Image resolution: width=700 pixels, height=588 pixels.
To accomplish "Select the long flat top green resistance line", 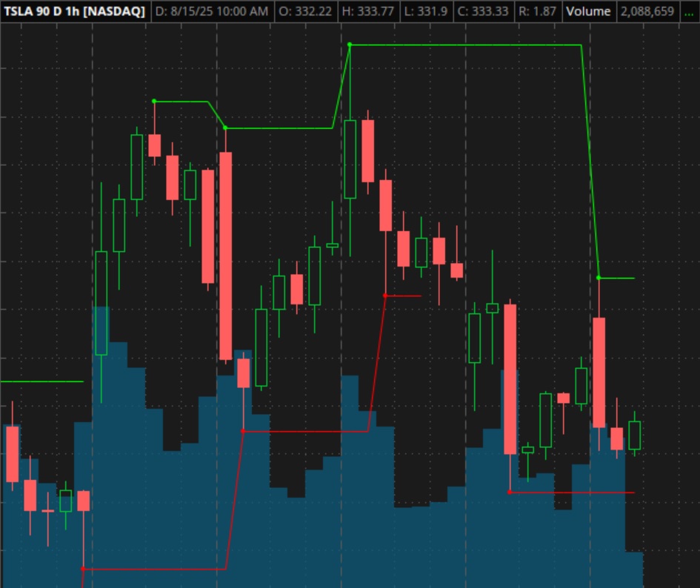I will (x=465, y=45).
